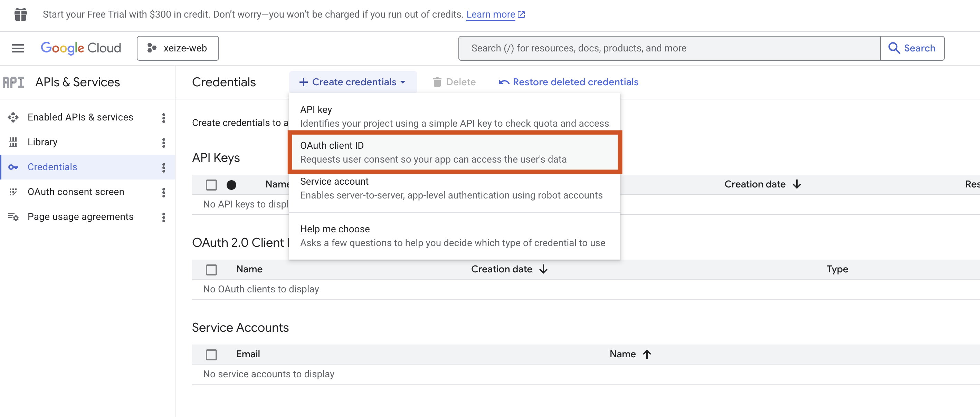980x417 pixels.
Task: Click the Search button
Action: point(912,48)
